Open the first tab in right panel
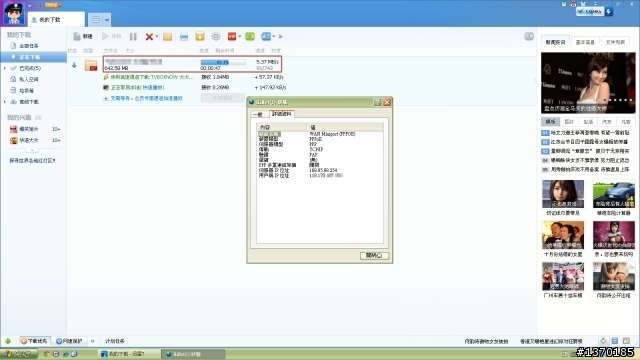This screenshot has height=360, width=640. (x=556, y=42)
